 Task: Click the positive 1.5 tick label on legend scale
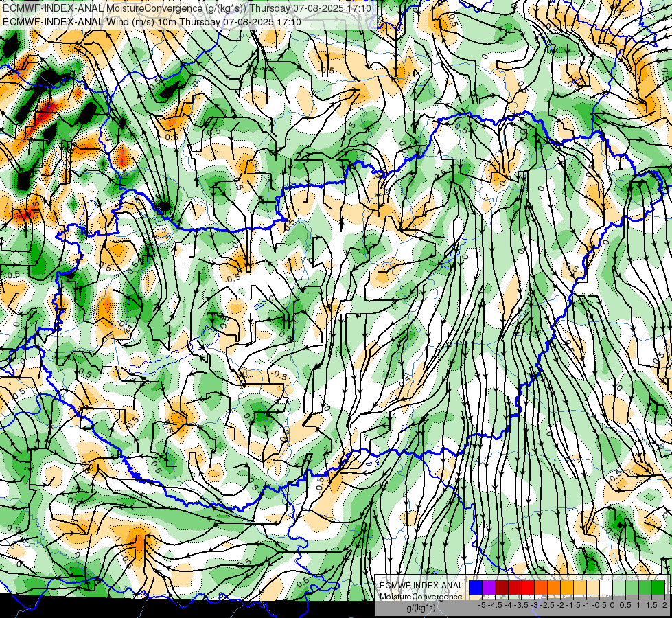point(651,605)
